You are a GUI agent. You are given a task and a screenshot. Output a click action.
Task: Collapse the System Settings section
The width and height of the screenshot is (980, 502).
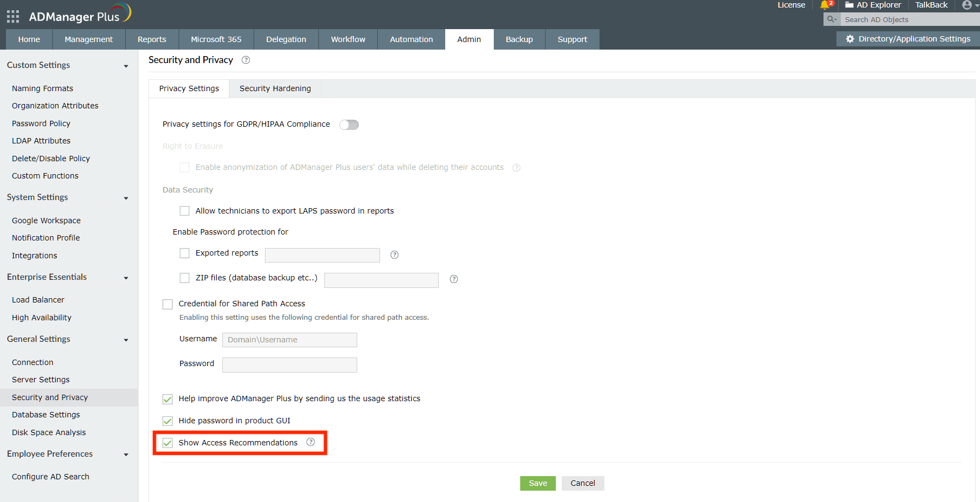click(126, 198)
